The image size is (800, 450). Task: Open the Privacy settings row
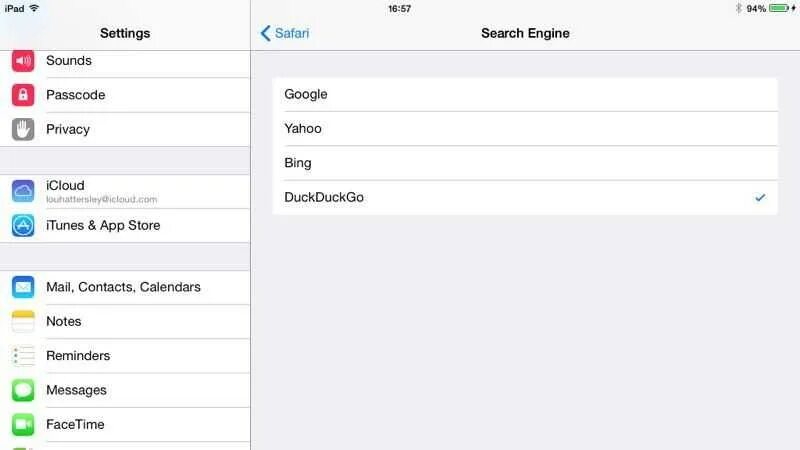[x=68, y=129]
